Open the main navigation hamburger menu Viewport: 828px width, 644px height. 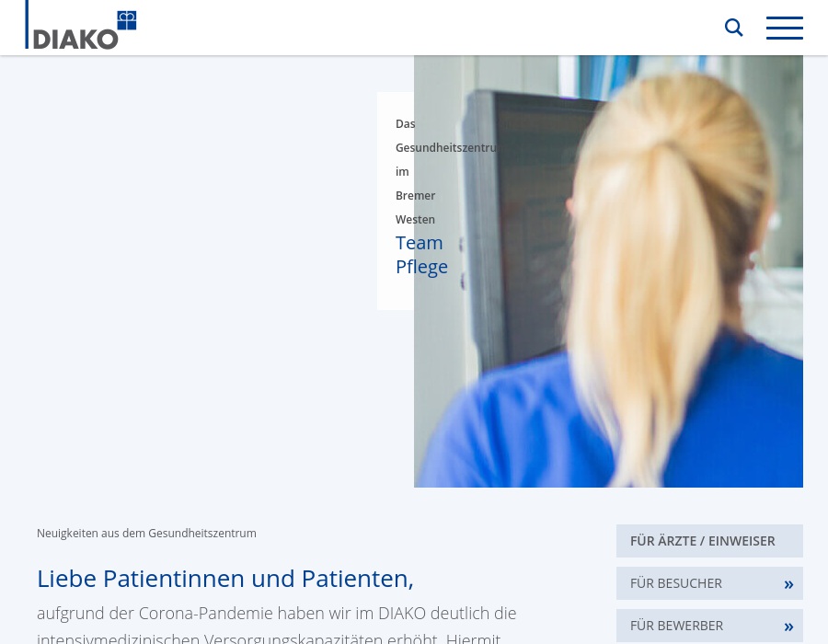click(784, 28)
